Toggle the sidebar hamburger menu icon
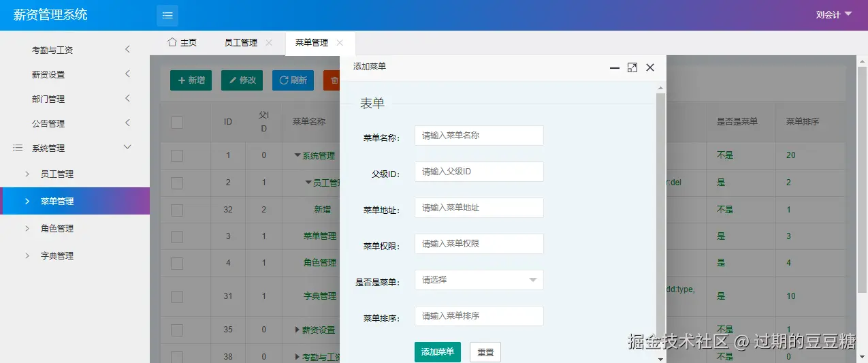868x363 pixels. pyautogui.click(x=167, y=15)
